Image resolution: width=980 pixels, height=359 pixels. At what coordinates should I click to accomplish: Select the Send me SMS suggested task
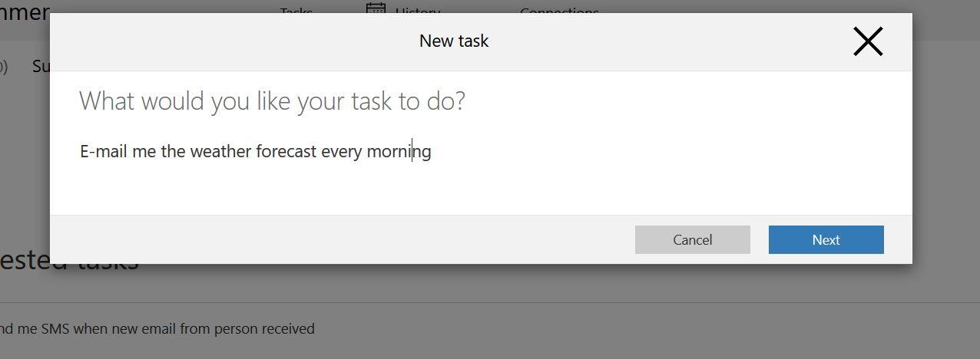(x=157, y=328)
